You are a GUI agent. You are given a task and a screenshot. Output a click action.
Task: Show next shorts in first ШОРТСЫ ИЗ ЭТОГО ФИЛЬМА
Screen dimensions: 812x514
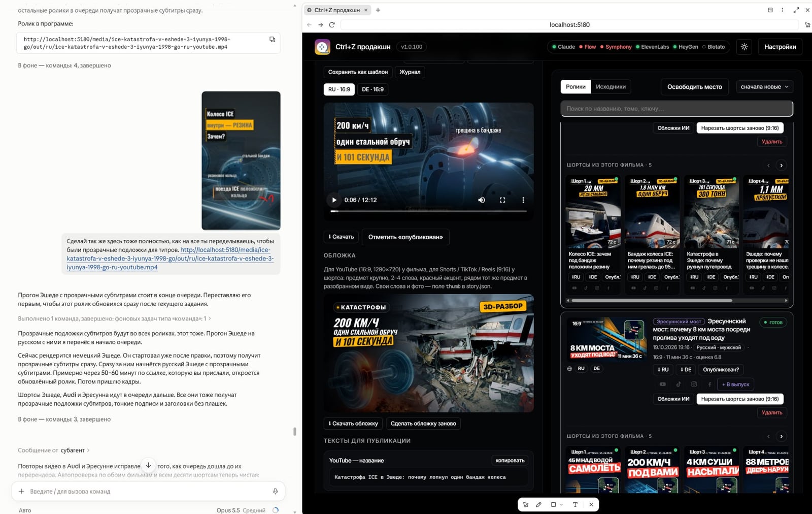pyautogui.click(x=781, y=165)
